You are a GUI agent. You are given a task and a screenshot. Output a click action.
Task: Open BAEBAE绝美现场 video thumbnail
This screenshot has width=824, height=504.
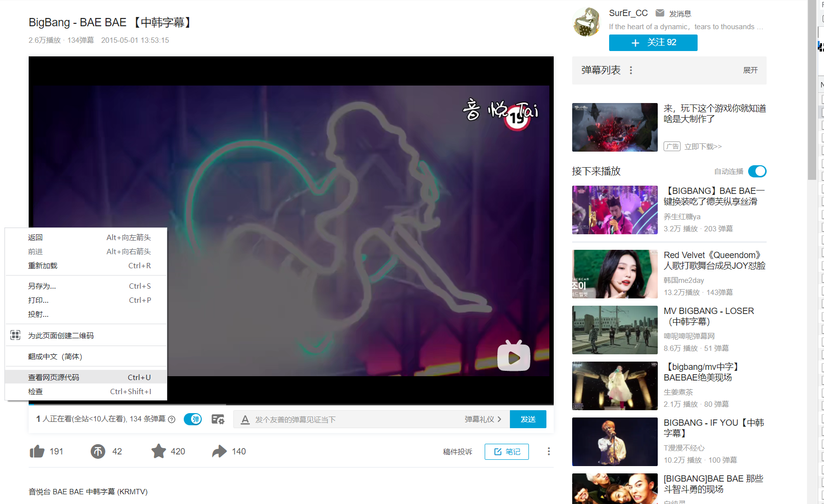point(614,386)
